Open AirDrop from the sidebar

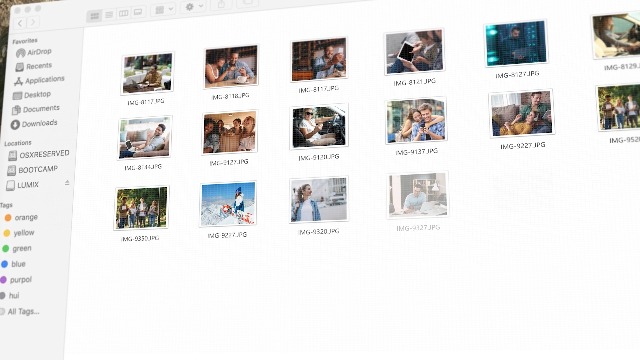[34, 52]
